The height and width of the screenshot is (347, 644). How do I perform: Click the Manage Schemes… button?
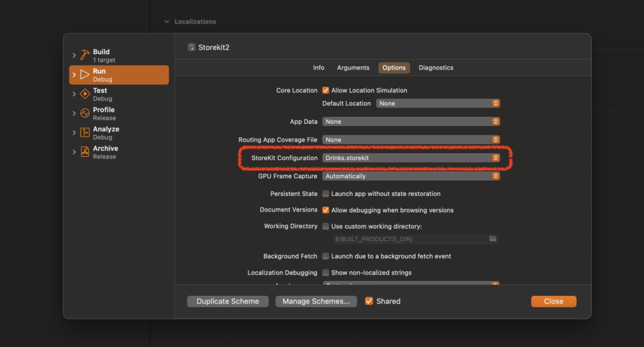coord(316,301)
